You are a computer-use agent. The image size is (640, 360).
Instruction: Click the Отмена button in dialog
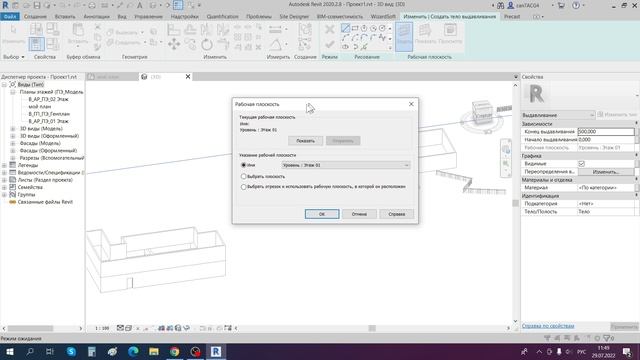click(359, 214)
